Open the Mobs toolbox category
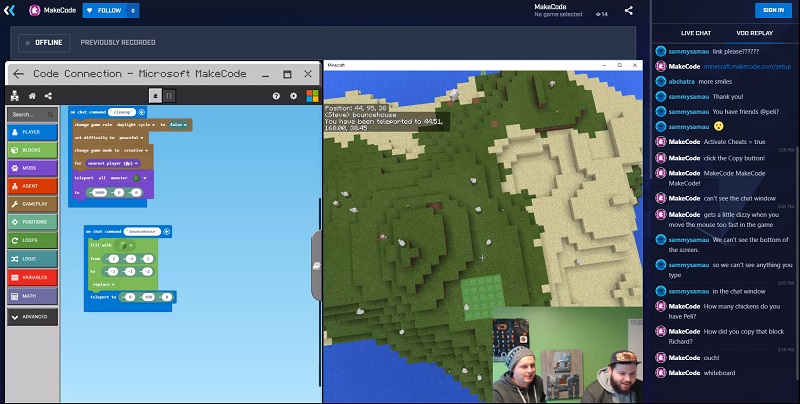800x404 pixels. coord(32,168)
